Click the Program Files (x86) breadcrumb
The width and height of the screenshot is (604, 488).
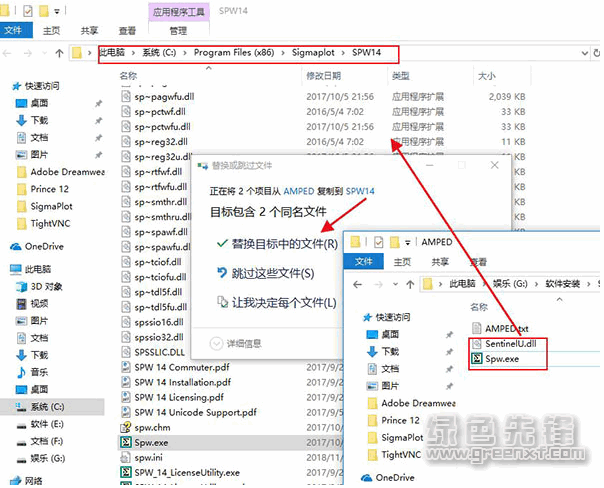[234, 52]
